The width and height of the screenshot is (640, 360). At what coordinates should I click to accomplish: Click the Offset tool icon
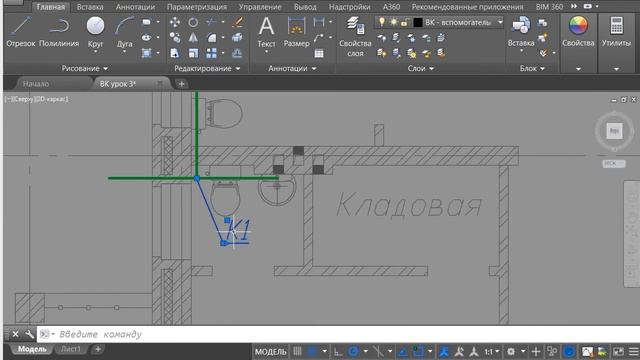tap(237, 53)
